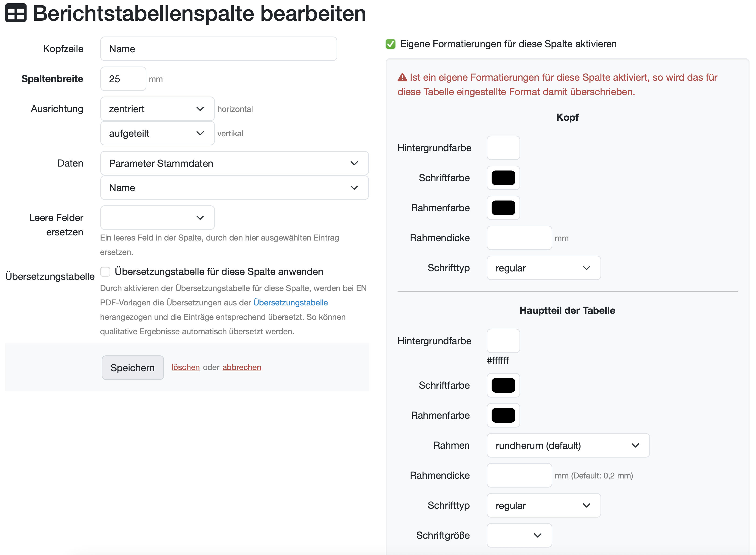Open the Leere Felder ersetzen dropdown

coord(157,218)
